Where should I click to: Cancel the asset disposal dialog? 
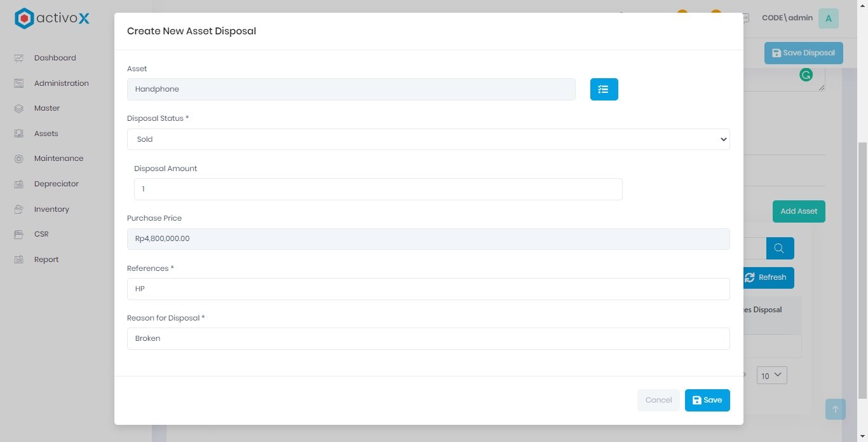pos(658,400)
